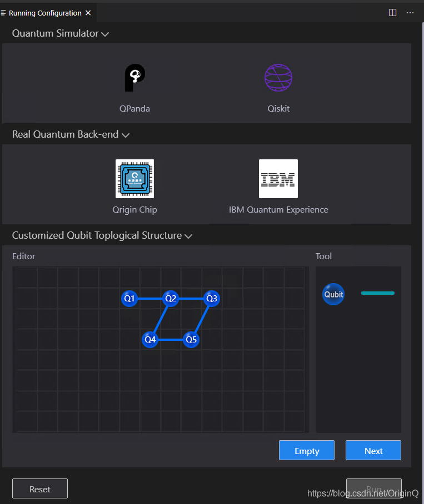Click the Empty button
The width and height of the screenshot is (424, 504).
[307, 450]
